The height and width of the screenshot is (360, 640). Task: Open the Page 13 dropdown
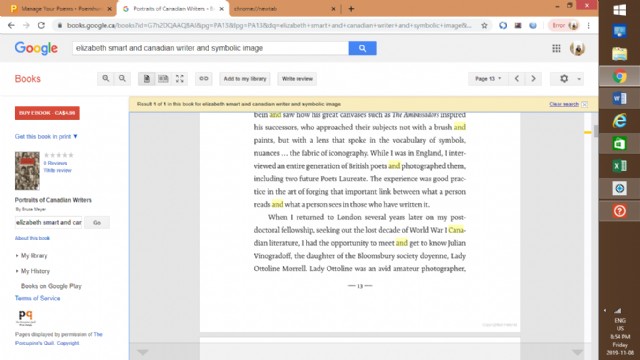tap(488, 78)
